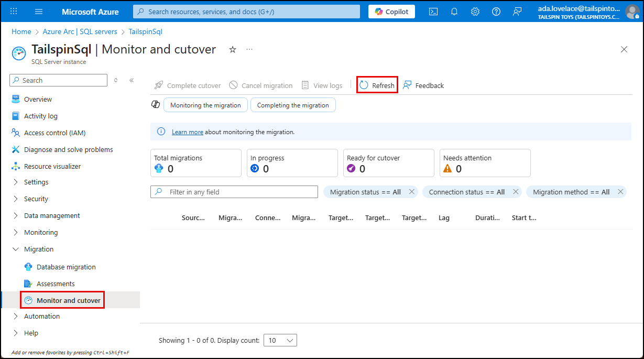Favorite this page with the star icon
Viewport: 644px width, 359px height.
click(x=233, y=49)
